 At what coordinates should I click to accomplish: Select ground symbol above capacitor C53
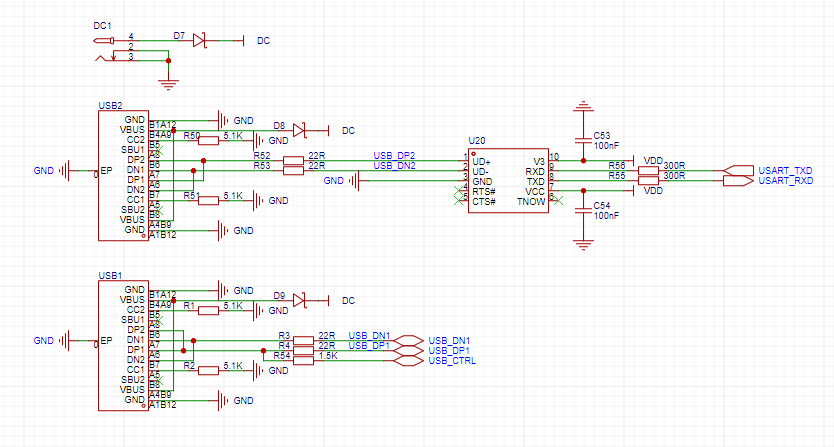pyautogui.click(x=583, y=105)
